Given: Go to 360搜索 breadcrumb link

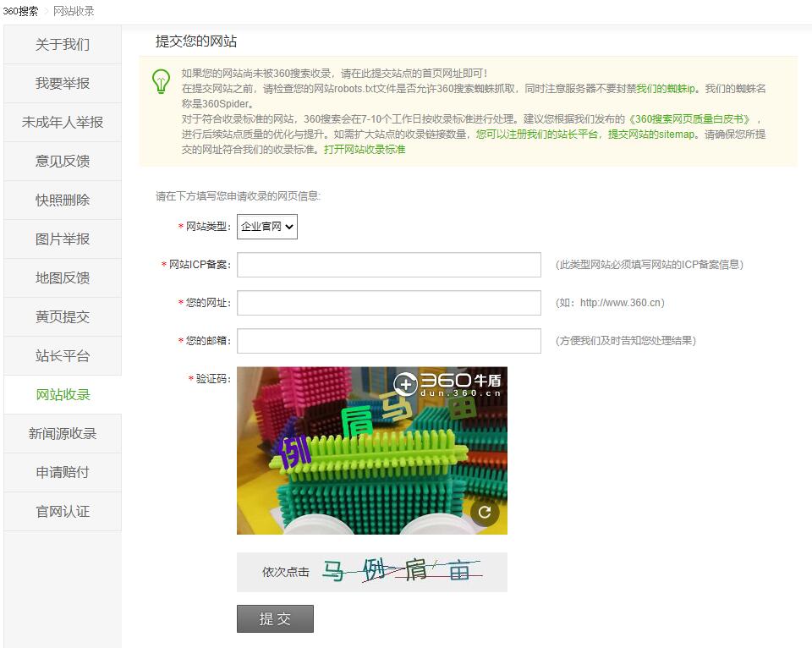Looking at the screenshot, I should [20, 11].
